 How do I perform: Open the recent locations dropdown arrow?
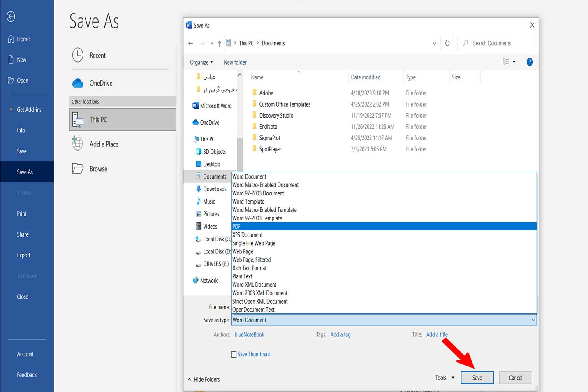point(211,43)
